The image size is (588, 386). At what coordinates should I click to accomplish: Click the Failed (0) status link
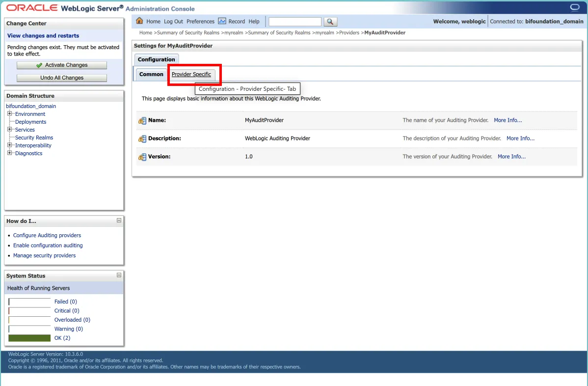point(66,302)
